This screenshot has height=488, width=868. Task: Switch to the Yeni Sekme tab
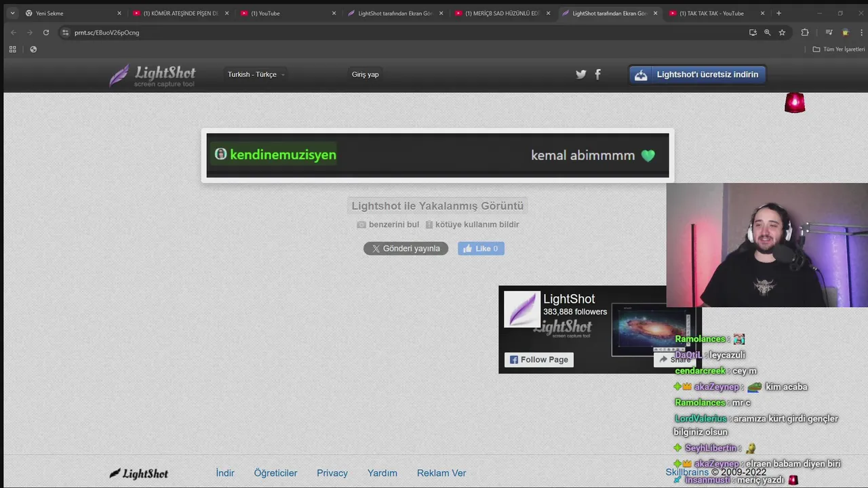73,13
